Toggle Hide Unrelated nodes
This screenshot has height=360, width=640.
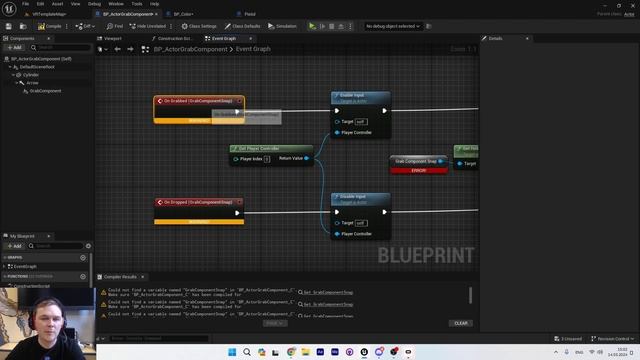(x=147, y=26)
